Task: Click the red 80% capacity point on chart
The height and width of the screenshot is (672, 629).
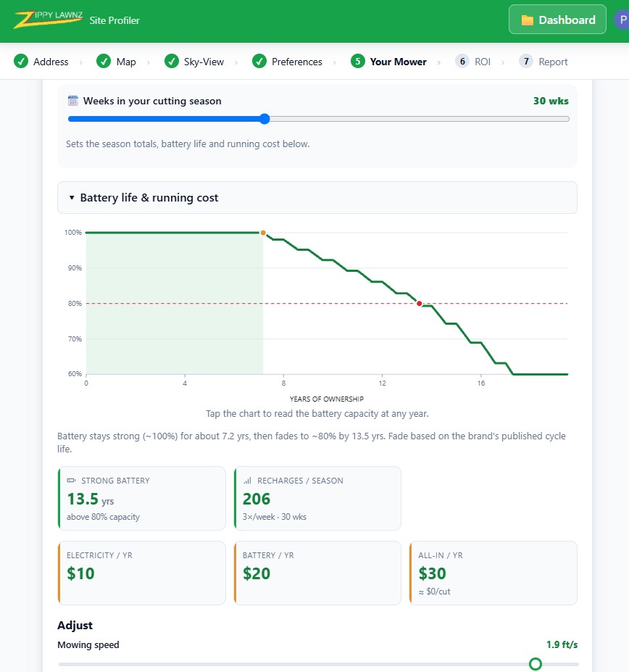Action: click(419, 304)
